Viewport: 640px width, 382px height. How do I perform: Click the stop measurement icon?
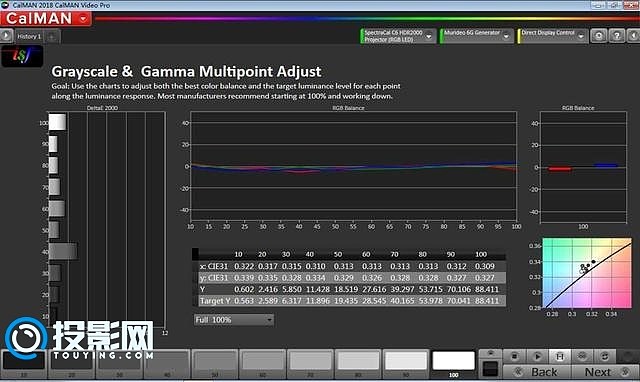point(514,356)
